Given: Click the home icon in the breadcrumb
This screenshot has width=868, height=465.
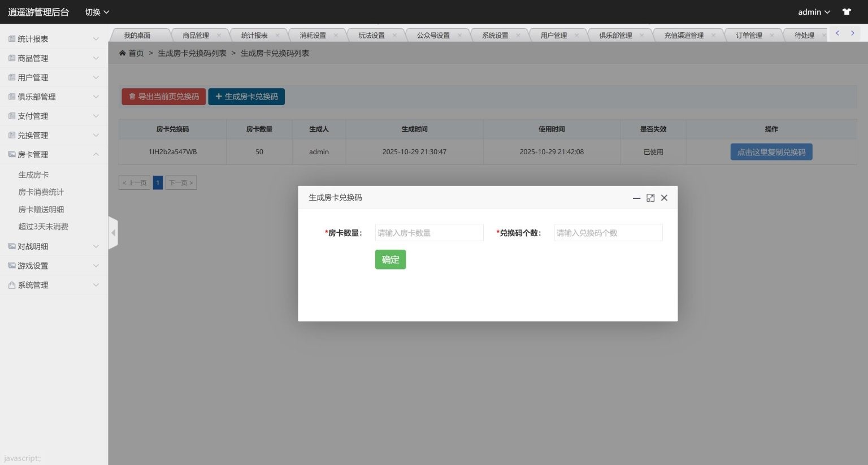Looking at the screenshot, I should pos(123,53).
